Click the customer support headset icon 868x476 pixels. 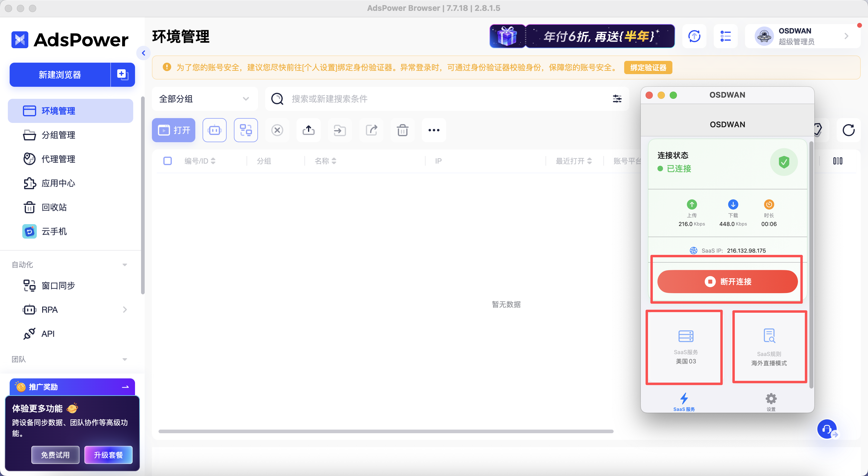point(826,429)
